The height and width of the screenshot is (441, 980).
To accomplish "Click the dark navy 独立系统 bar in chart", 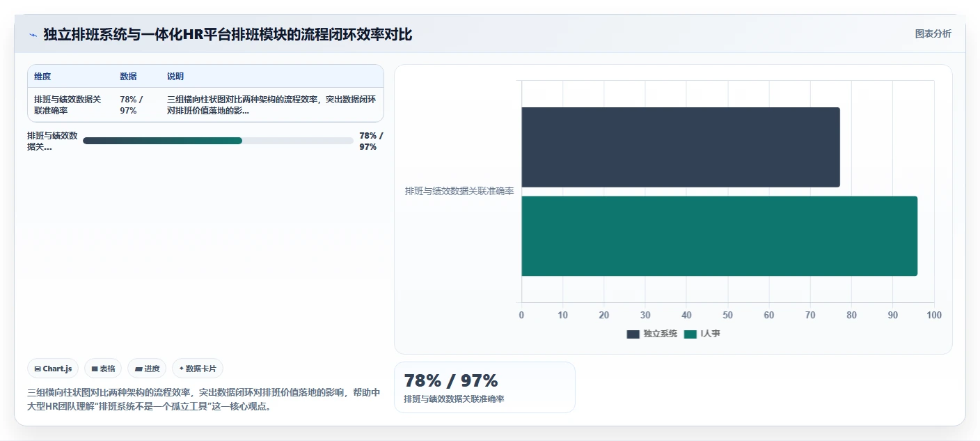I will (x=680, y=147).
